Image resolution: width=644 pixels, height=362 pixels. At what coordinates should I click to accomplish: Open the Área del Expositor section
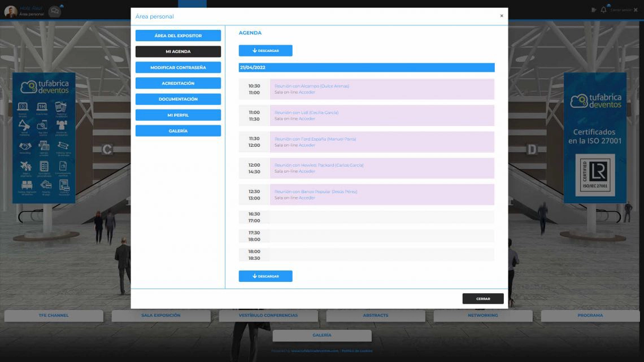178,36
